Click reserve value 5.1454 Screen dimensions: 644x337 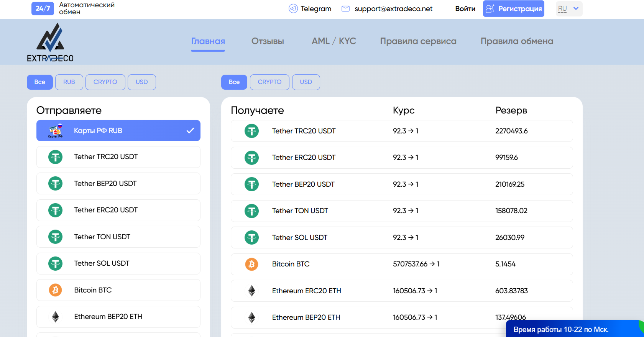tap(505, 264)
